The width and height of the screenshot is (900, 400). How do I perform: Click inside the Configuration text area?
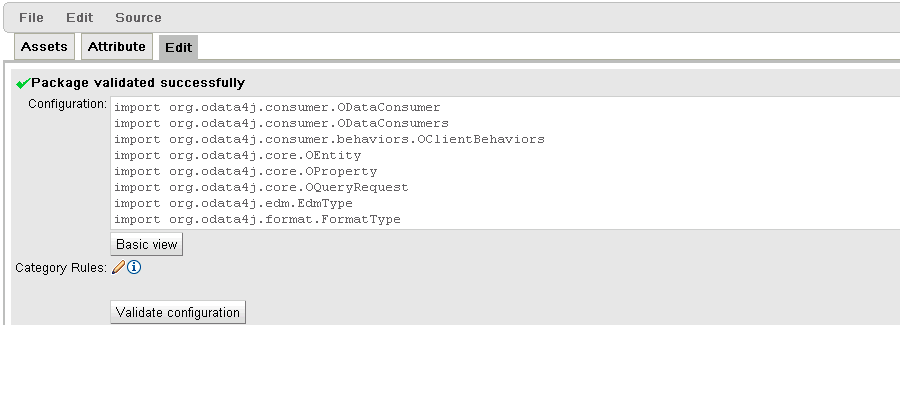pos(505,163)
